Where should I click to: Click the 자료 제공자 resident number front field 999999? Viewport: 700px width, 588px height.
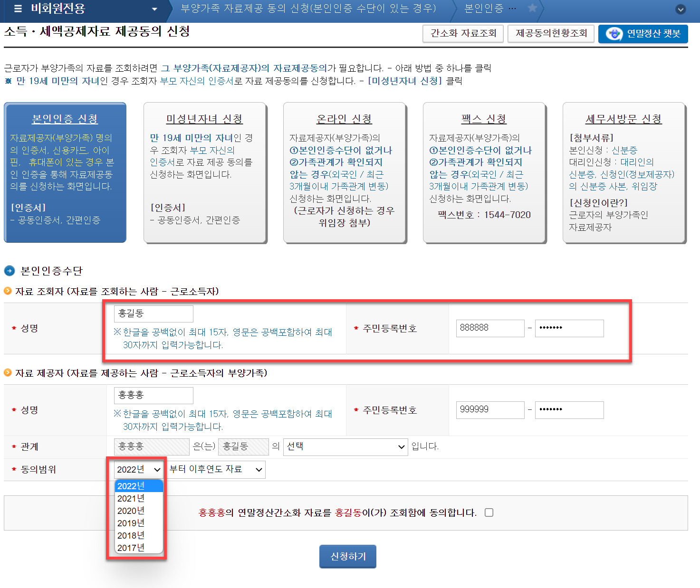point(490,410)
